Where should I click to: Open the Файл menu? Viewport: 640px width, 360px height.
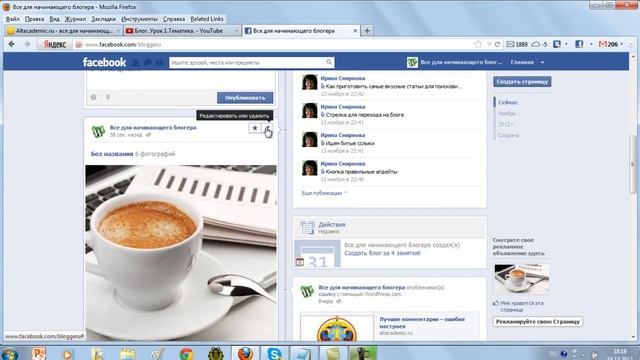tap(12, 19)
